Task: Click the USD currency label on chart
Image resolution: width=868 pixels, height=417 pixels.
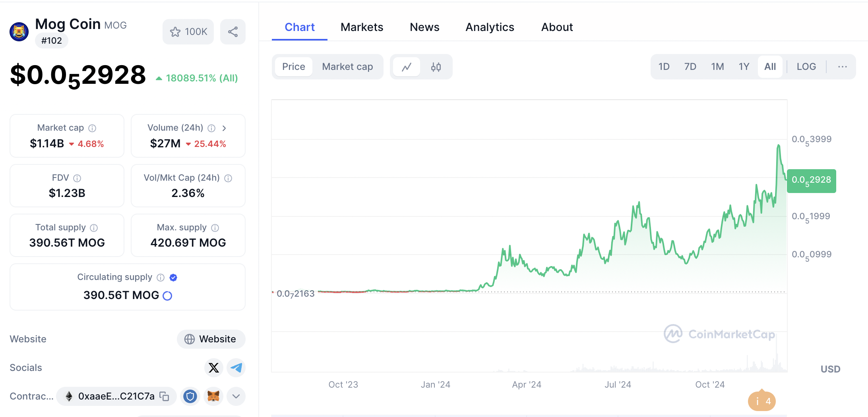Action: click(x=831, y=369)
